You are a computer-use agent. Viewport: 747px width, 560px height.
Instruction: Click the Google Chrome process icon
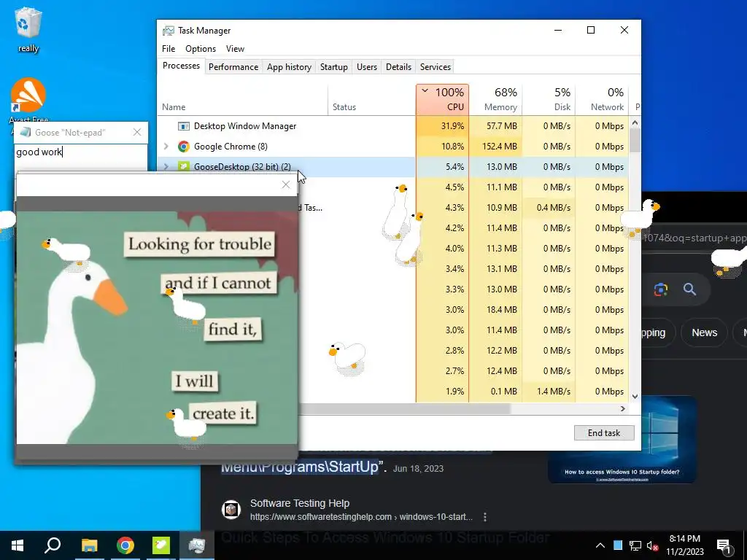[183, 146]
